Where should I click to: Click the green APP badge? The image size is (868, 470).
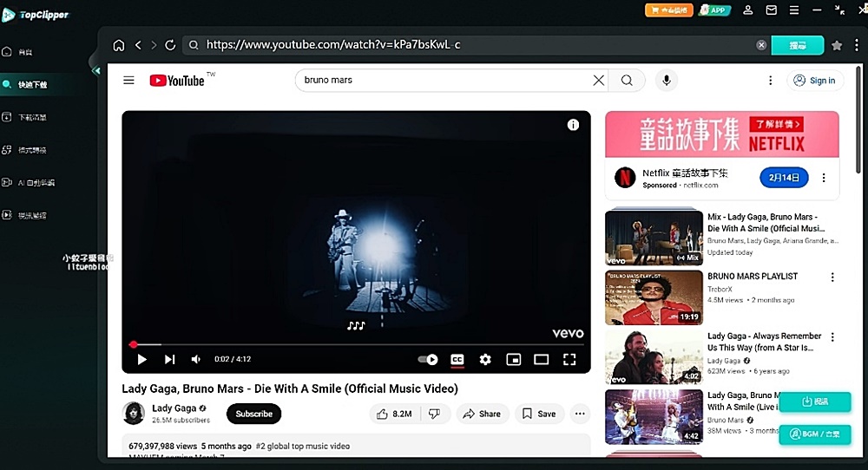click(714, 10)
